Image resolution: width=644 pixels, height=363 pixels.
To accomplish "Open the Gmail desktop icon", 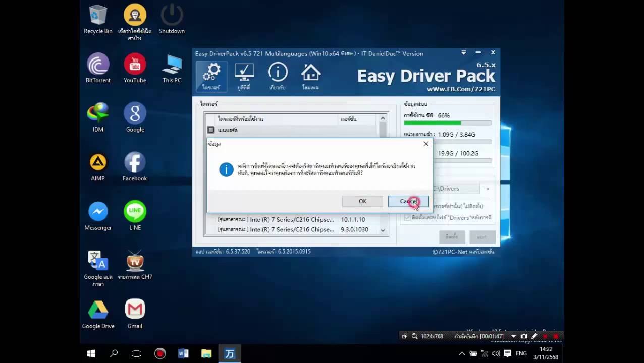I will (x=135, y=314).
